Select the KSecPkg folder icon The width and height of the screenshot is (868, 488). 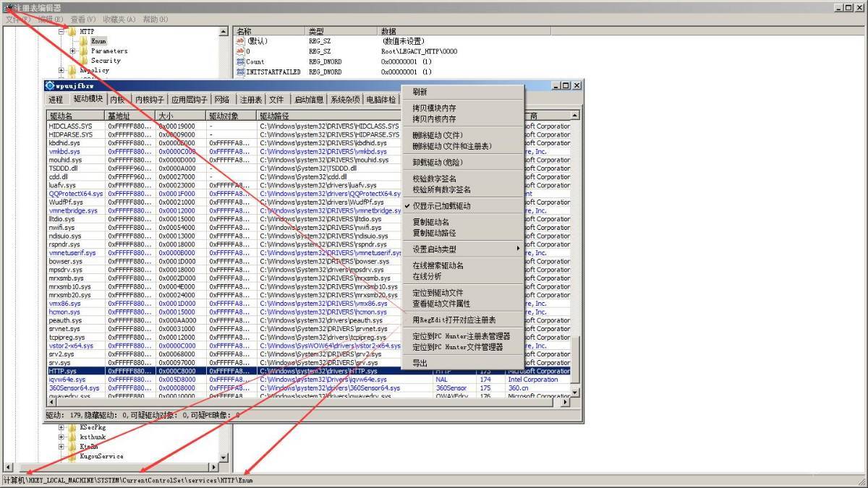72,427
